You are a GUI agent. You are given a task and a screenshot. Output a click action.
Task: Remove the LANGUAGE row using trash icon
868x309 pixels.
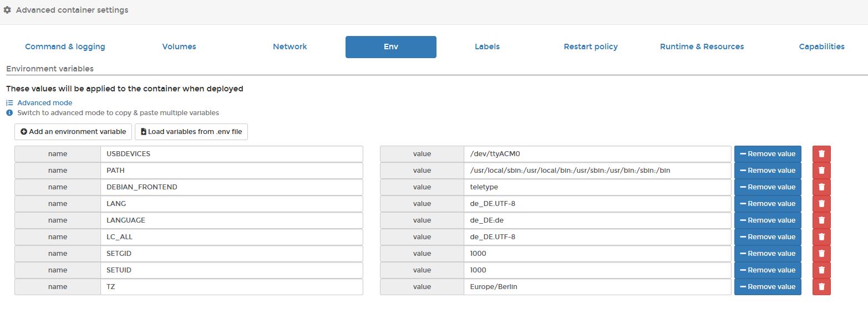(821, 220)
